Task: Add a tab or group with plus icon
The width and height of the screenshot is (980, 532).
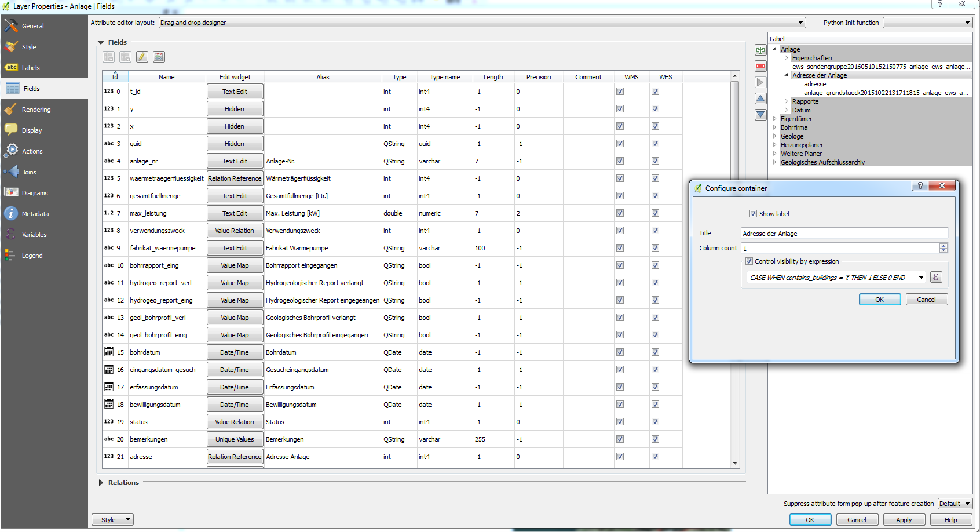Action: pyautogui.click(x=760, y=50)
